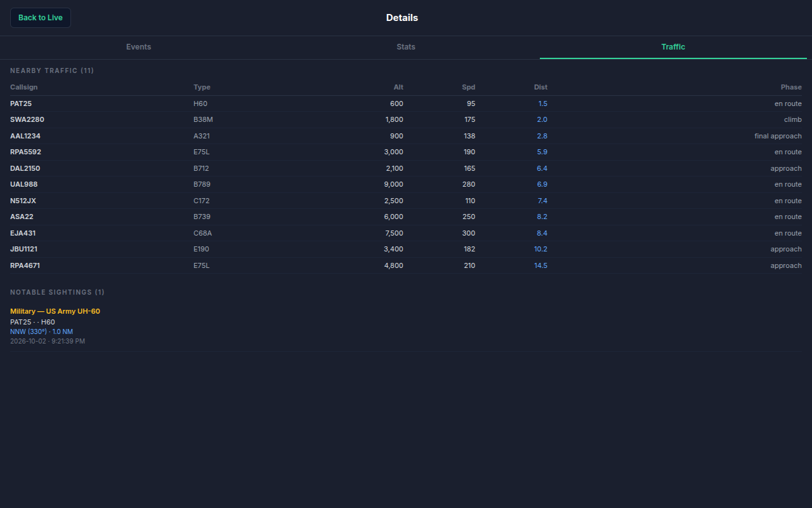
Task: Click the 9,000 altitude value
Action: coord(393,184)
